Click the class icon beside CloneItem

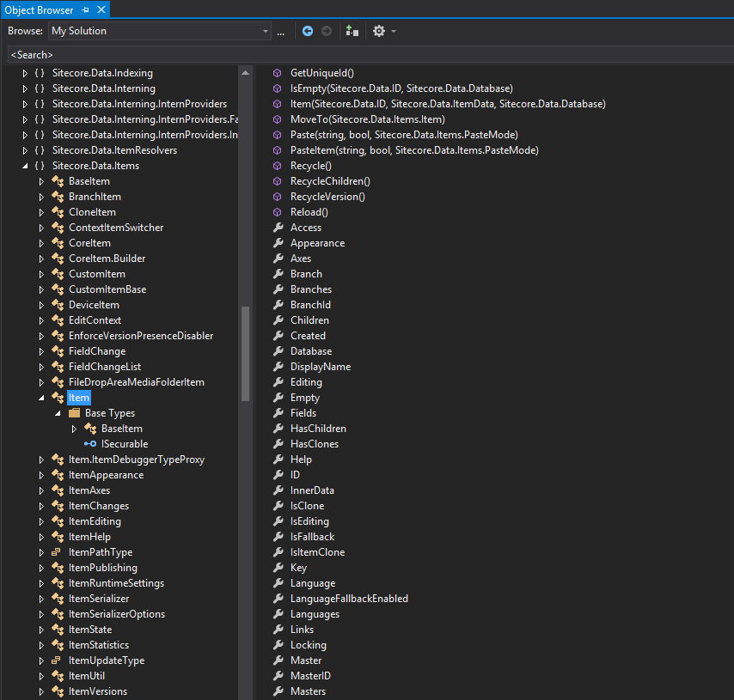(x=58, y=212)
